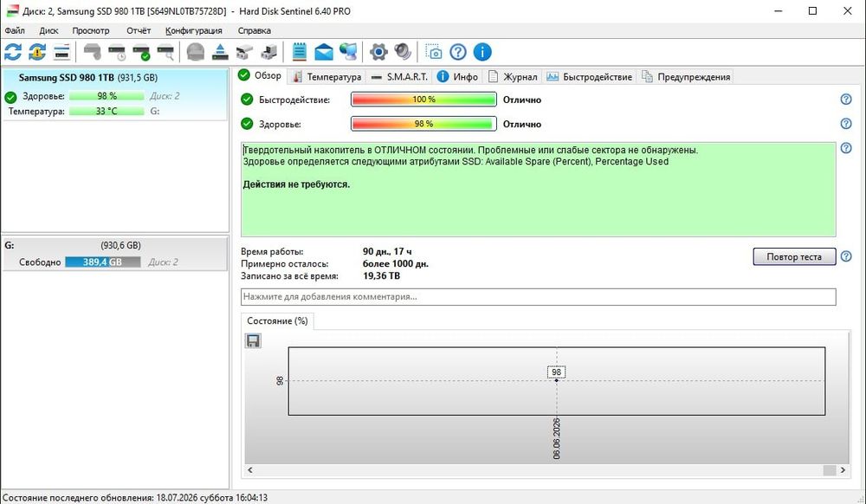Screen dimensions: 866x504
Task: Click the sidebar health 98 % bar
Action: coord(107,96)
